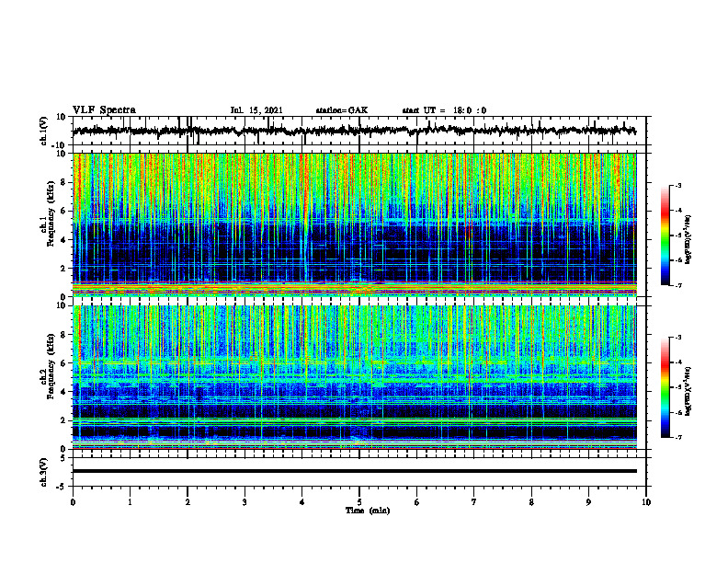Click the "5" tick on ch.3(V) axis
This screenshot has height=563, width=728.
[64, 458]
